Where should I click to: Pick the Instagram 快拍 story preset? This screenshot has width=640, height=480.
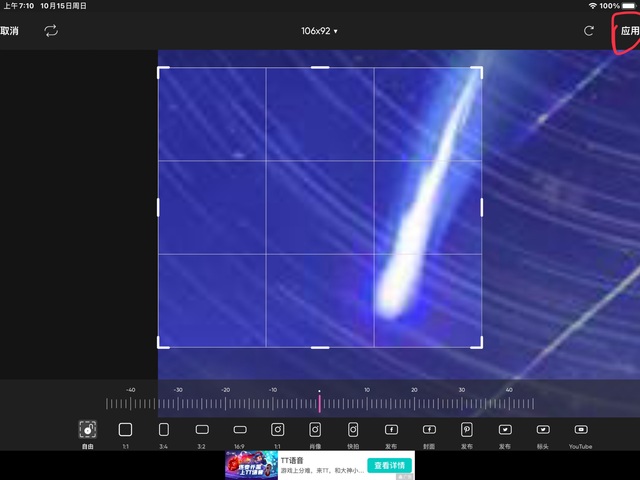353,430
